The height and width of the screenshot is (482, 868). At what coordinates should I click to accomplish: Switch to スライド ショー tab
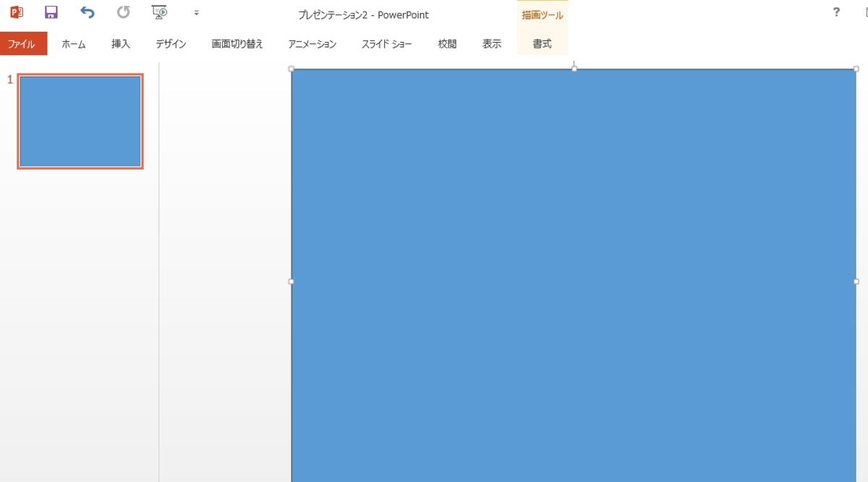click(387, 44)
